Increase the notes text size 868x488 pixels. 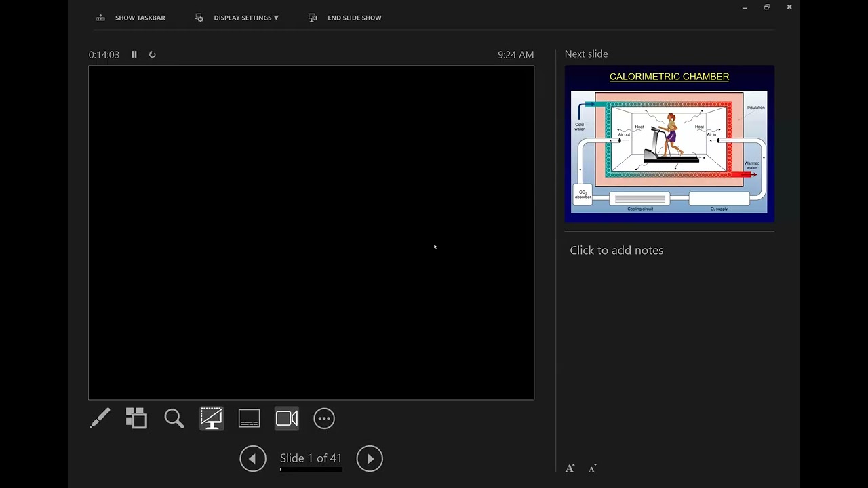tap(570, 468)
